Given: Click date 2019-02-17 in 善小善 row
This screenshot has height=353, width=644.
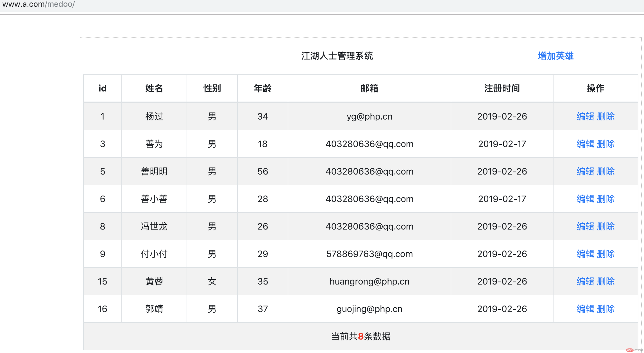Looking at the screenshot, I should [x=502, y=199].
